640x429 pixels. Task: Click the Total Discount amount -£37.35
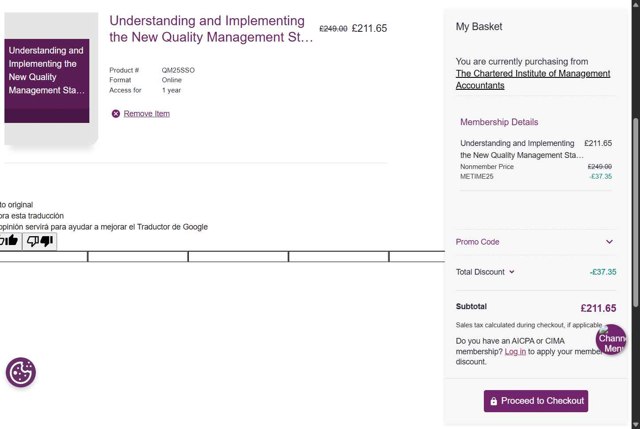(603, 272)
